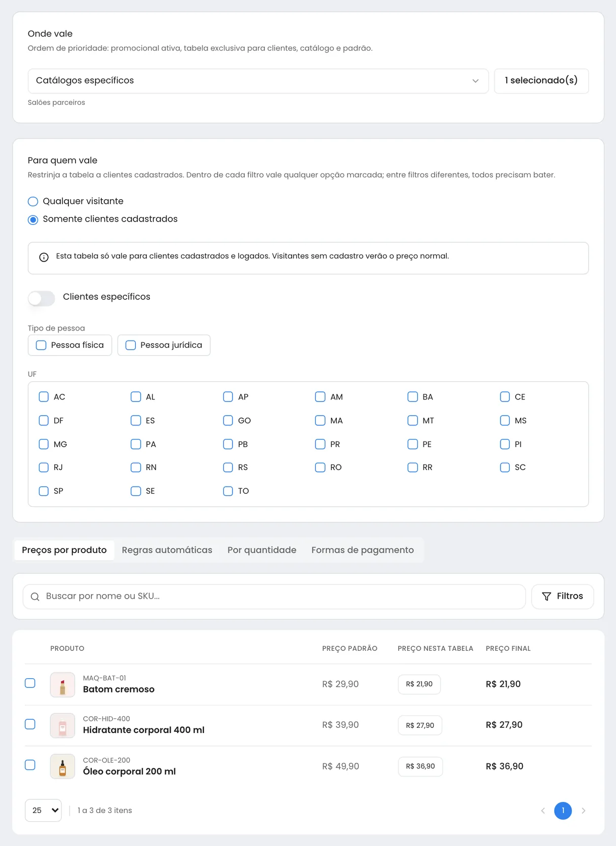Click the standard price R$ 49,90

tap(340, 766)
